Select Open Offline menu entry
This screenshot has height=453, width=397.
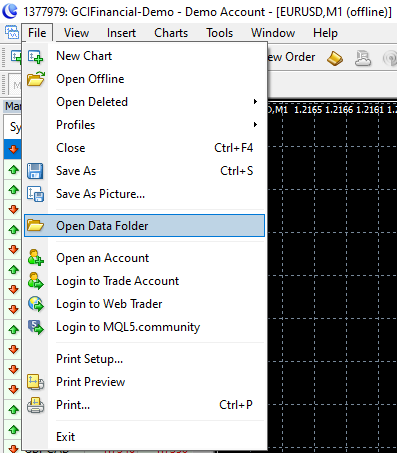pyautogui.click(x=144, y=79)
